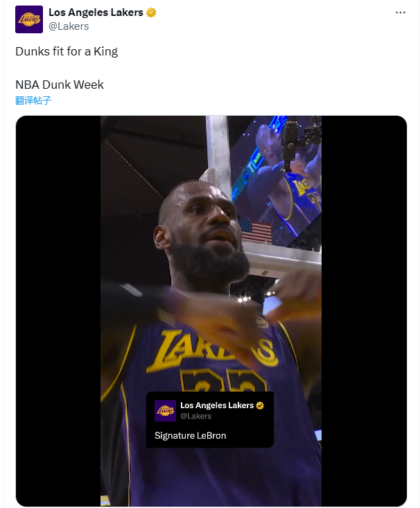Open the Los Angeles Lakers profile name link
Image resolution: width=420 pixels, height=508 pixels.
point(96,12)
